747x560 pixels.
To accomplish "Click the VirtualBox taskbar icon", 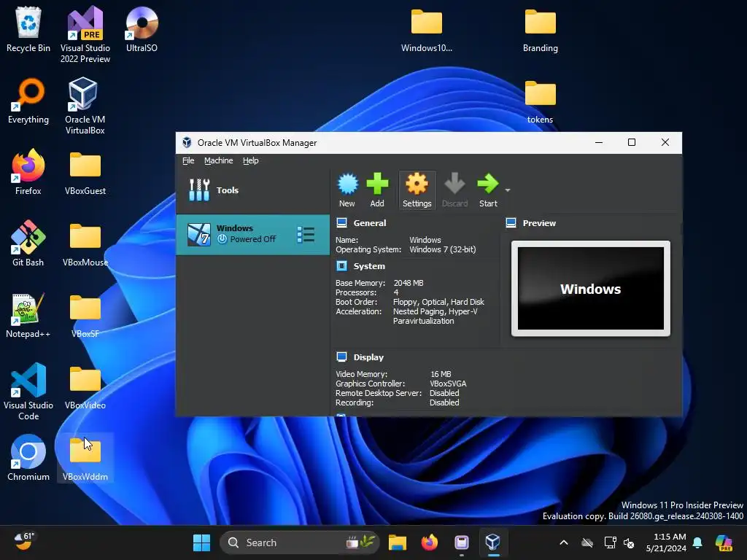I will pos(492,542).
